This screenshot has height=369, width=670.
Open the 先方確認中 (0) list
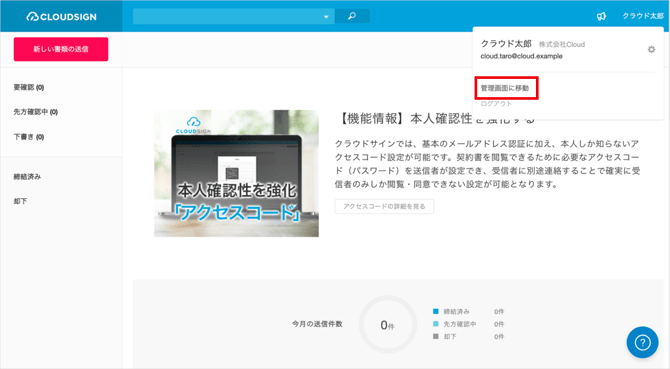click(x=35, y=112)
